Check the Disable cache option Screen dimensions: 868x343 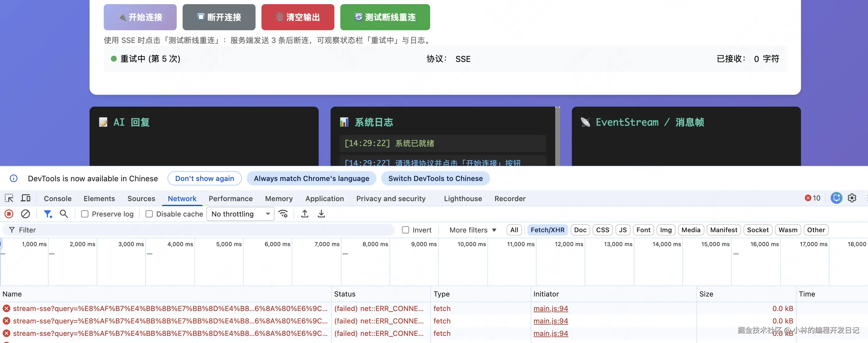pyautogui.click(x=149, y=214)
